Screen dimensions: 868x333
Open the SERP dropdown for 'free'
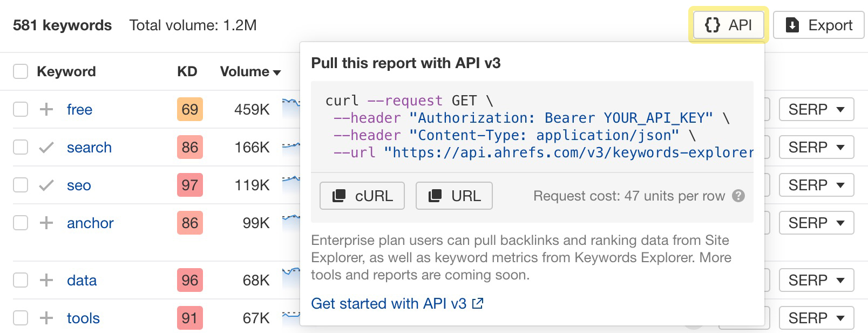pyautogui.click(x=816, y=109)
